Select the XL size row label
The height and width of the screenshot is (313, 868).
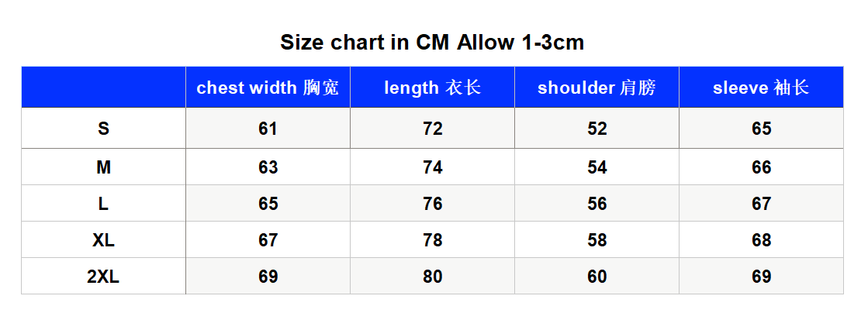(x=103, y=240)
